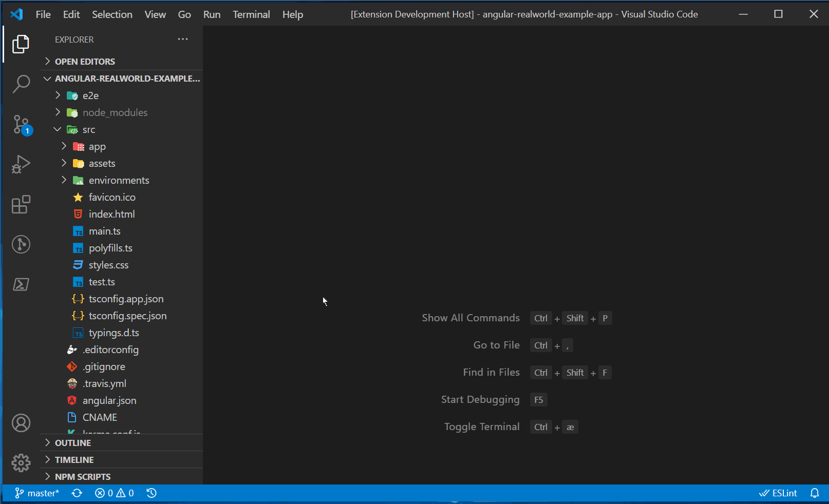Open Source Control view with badge

(x=22, y=124)
